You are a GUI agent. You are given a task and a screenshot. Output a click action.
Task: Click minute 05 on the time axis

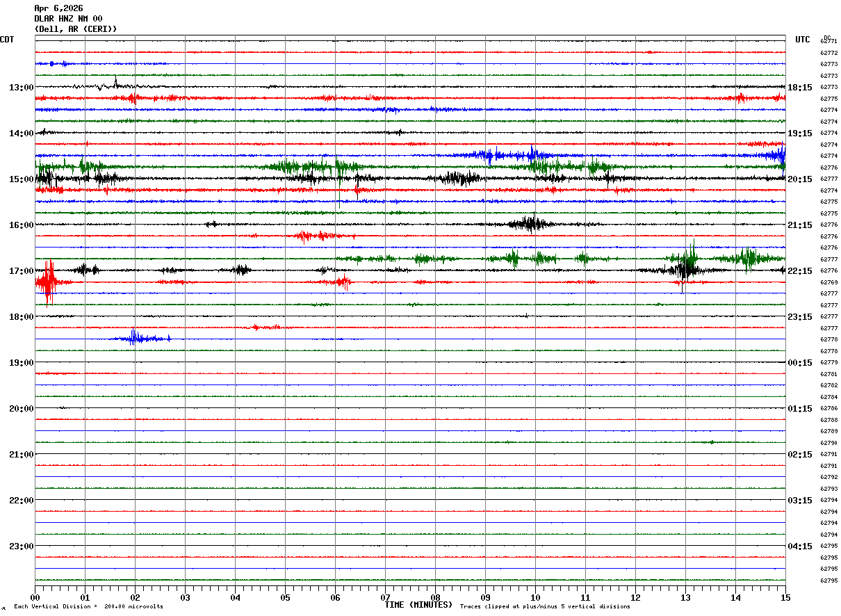point(286,597)
